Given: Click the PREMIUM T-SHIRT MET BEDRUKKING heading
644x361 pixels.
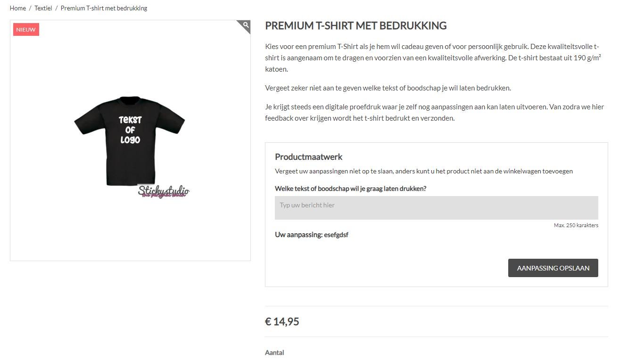Looking at the screenshot, I should [x=355, y=26].
